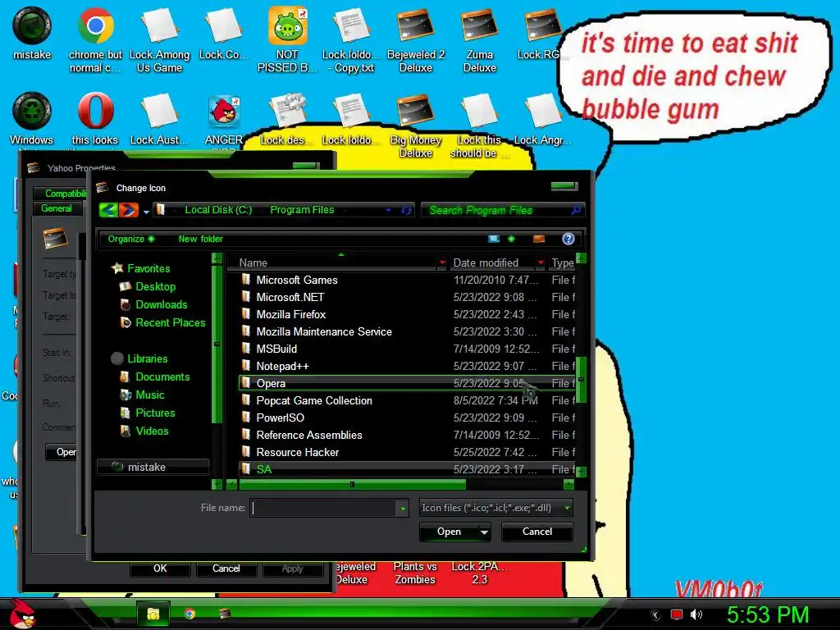Select the Resource Hacker folder
This screenshot has height=630, width=840.
click(x=406, y=452)
